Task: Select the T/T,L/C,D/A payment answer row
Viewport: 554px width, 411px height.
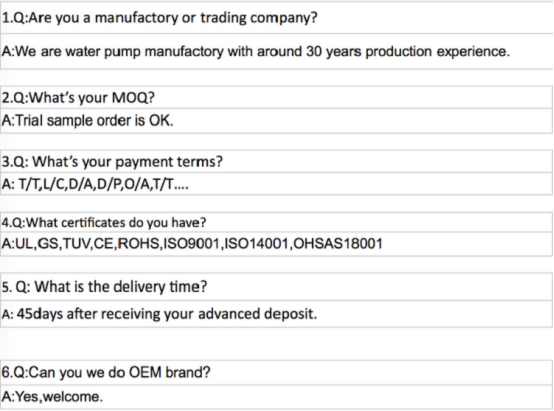Action: [276, 184]
